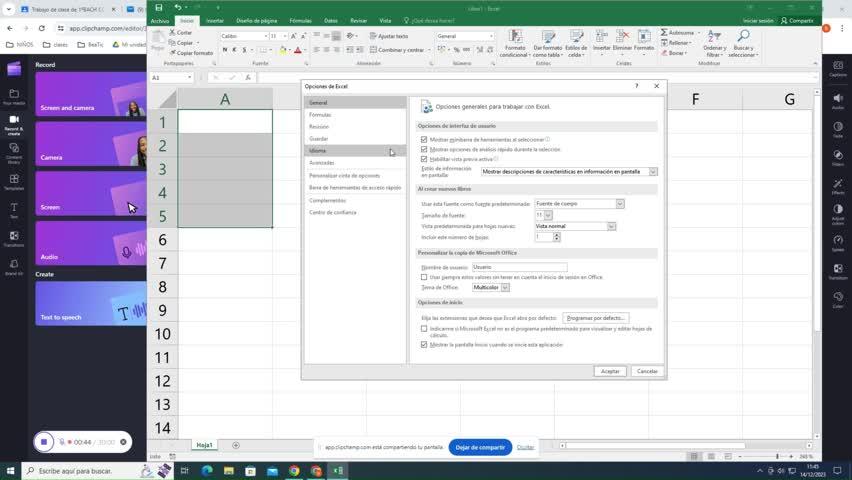This screenshot has width=852, height=480.
Task: Select the Text tool in Clipchamp sidebar
Action: (14, 211)
